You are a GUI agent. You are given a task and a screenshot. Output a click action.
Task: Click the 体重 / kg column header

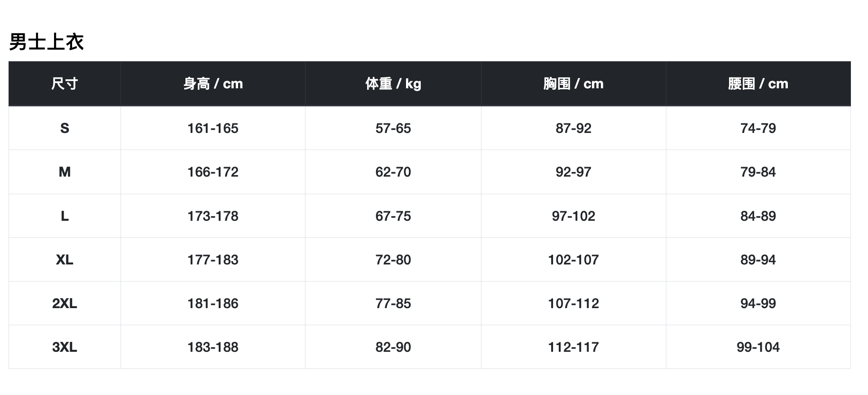pyautogui.click(x=393, y=84)
